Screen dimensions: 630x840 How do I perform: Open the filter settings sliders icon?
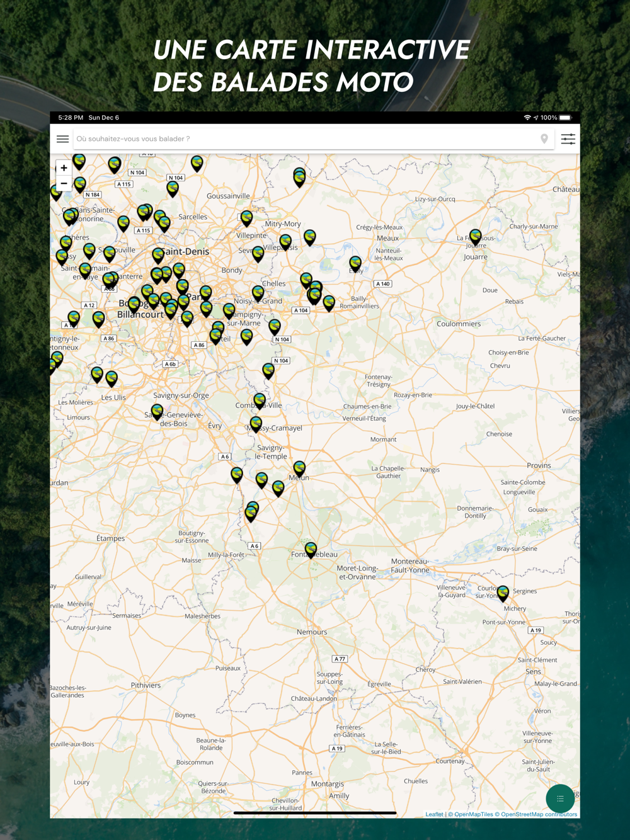pos(568,139)
